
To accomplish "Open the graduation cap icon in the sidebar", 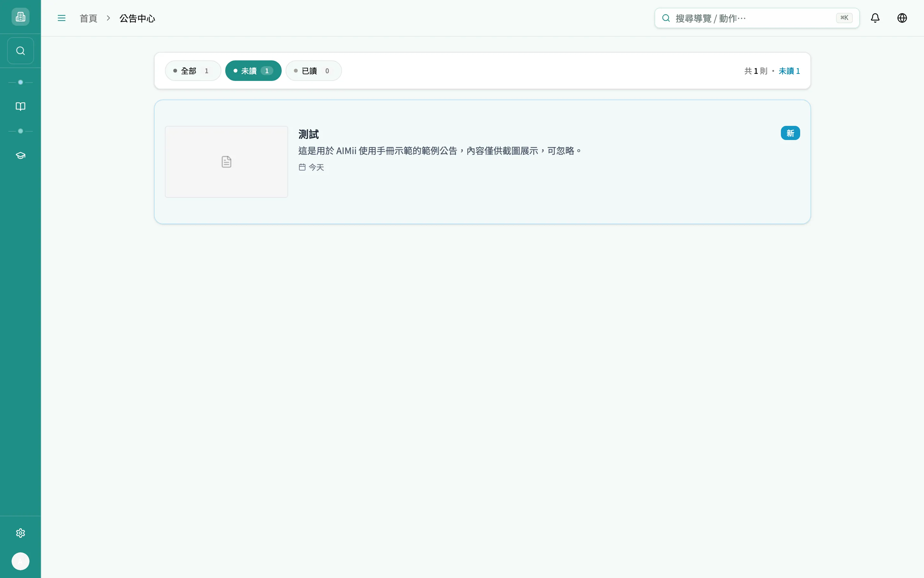I will coord(20,155).
